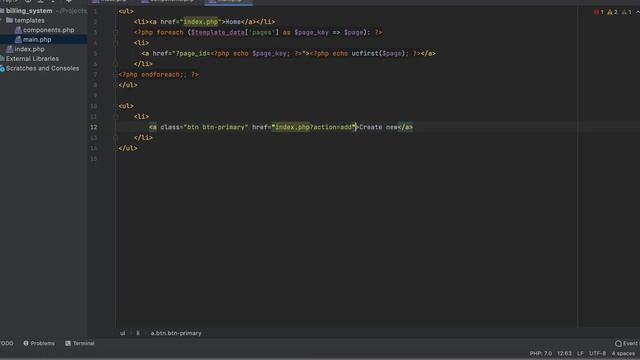Expand External Libraries node
Viewport: 640px width, 360px height.
coord(32,59)
